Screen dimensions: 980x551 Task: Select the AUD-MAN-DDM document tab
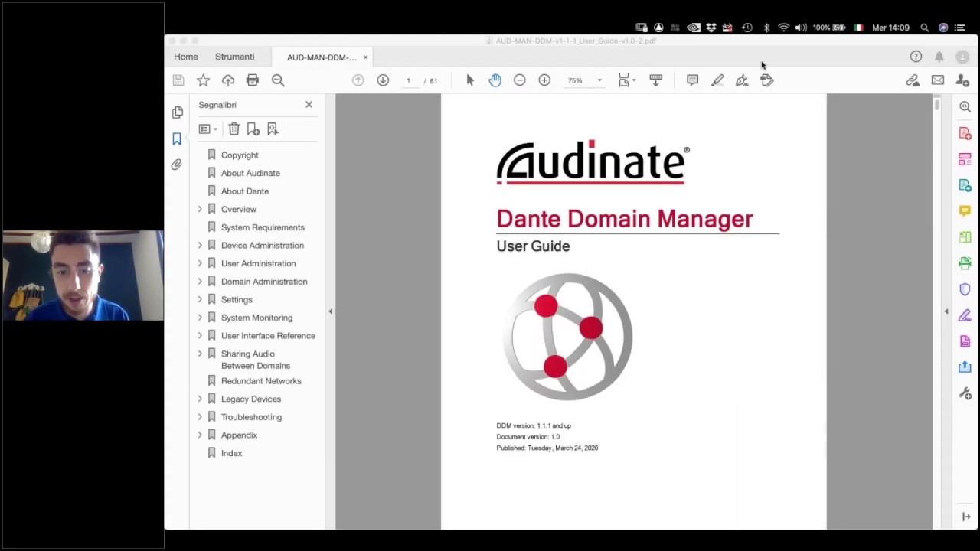coord(322,57)
